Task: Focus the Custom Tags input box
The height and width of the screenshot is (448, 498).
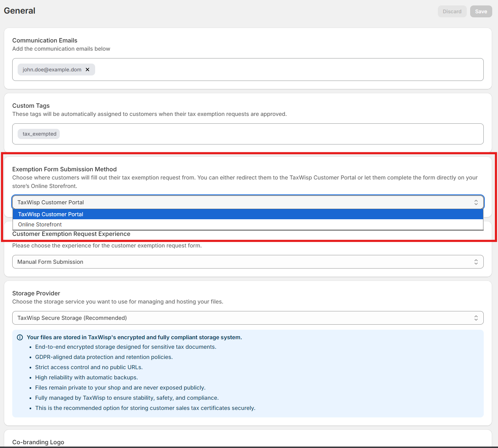Action: pyautogui.click(x=248, y=134)
